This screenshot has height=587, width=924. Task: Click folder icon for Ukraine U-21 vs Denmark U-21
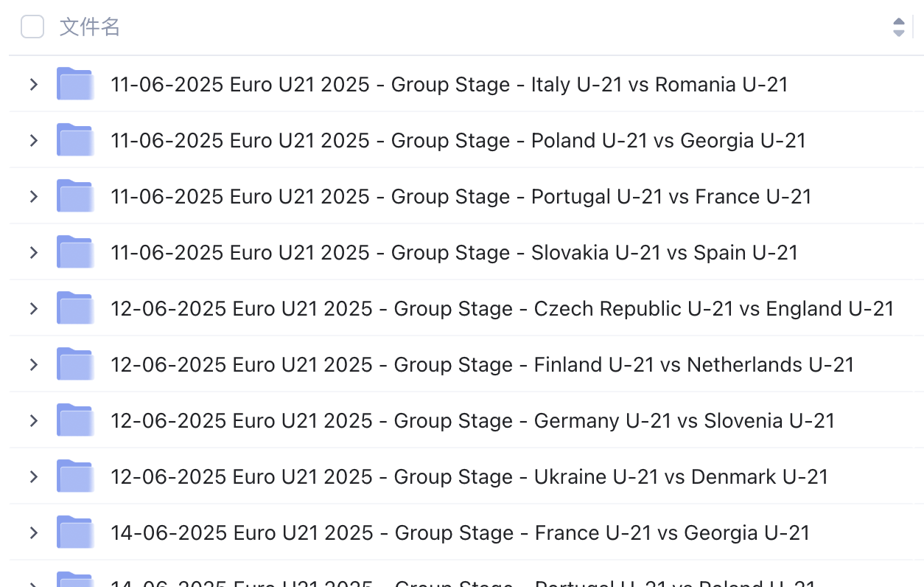pyautogui.click(x=74, y=476)
